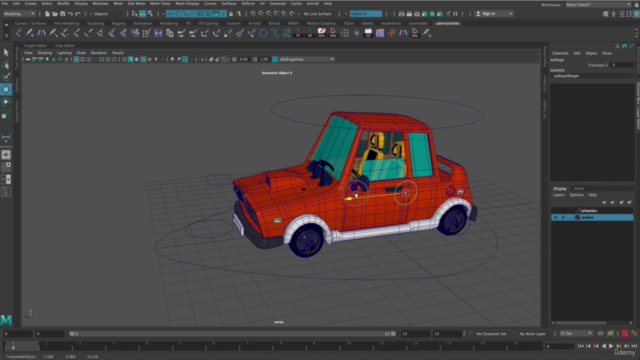Click the last shelf joint tool icon
The image size is (640, 360).
(427, 33)
